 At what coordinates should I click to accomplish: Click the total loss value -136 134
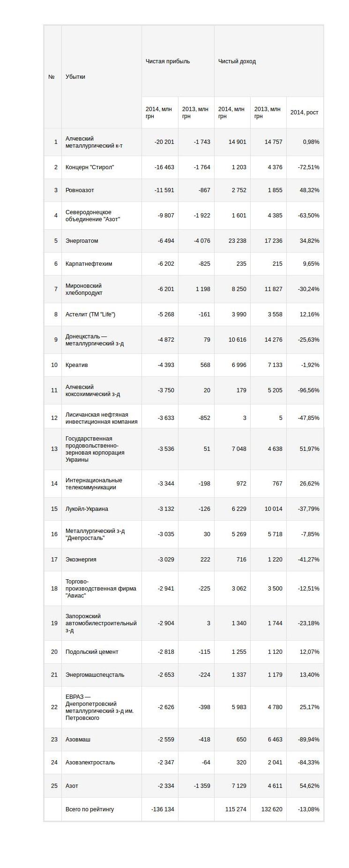coord(163,809)
